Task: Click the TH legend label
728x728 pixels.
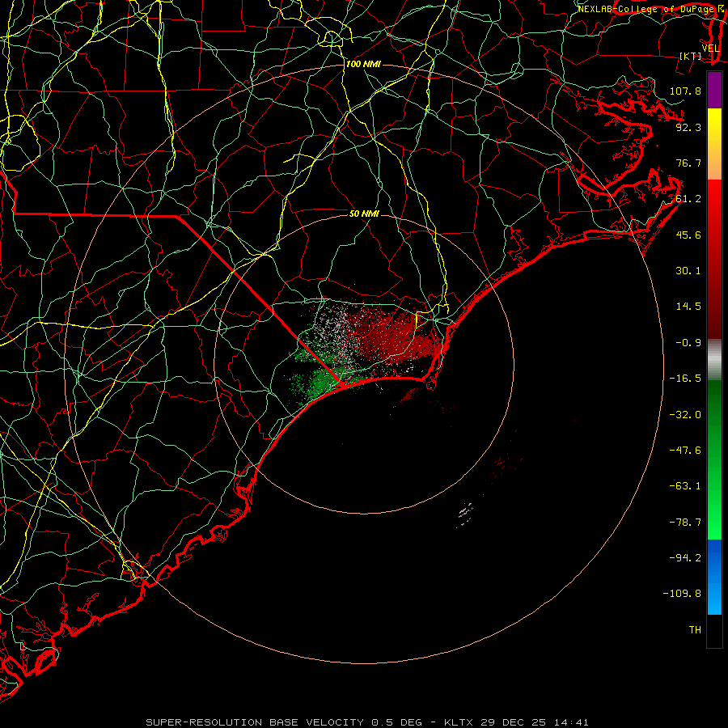Action: point(695,629)
